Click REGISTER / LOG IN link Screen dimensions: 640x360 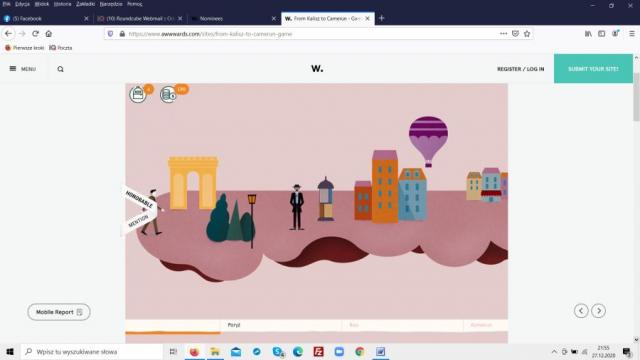coord(520,69)
